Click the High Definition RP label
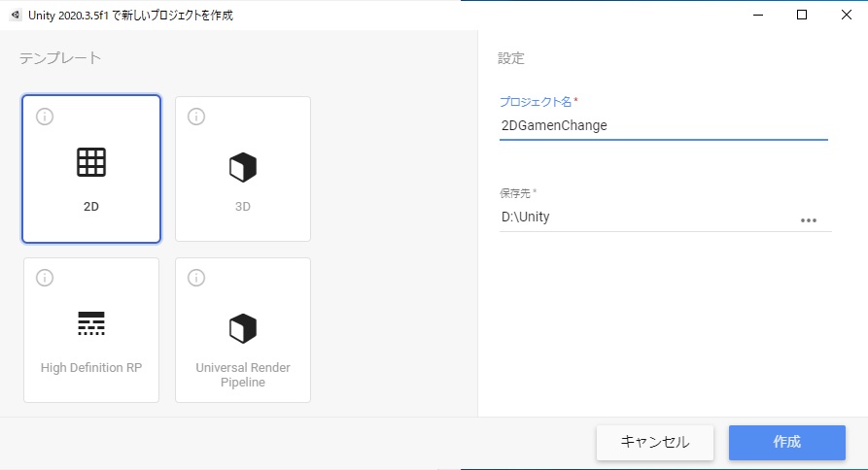868x470 pixels. click(91, 368)
